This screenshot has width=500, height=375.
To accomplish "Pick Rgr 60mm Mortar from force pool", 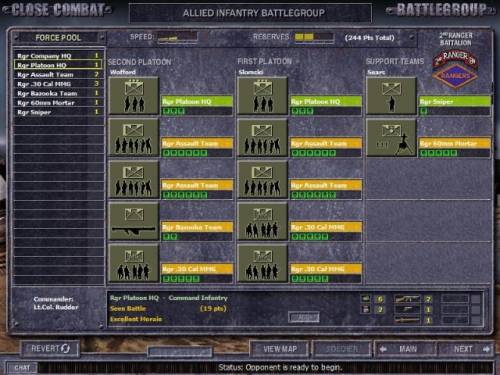I will click(x=59, y=102).
